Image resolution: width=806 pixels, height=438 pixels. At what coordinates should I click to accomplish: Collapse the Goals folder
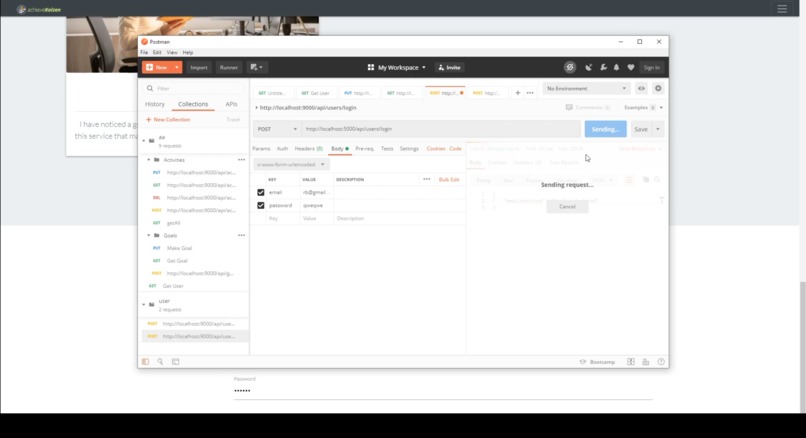tap(149, 235)
